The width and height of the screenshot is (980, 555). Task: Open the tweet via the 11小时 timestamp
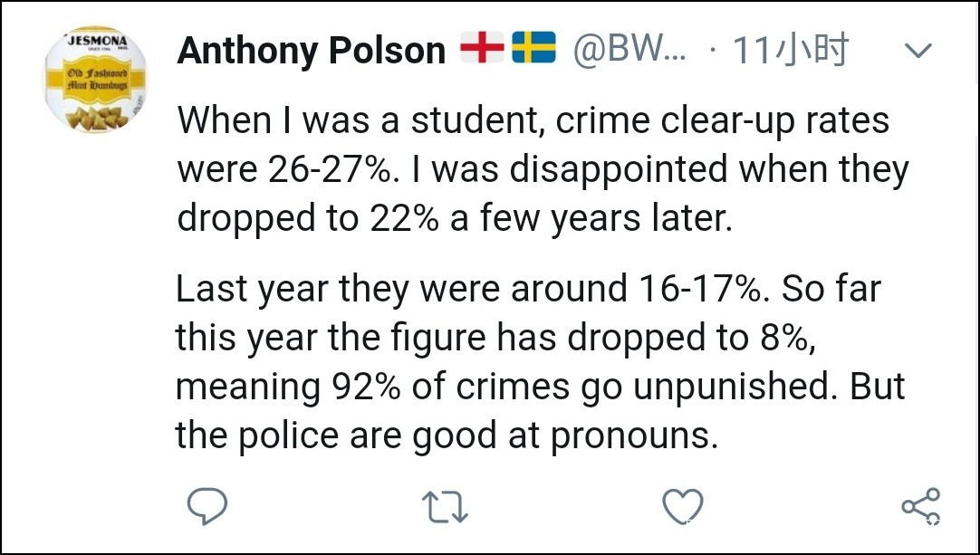click(791, 52)
